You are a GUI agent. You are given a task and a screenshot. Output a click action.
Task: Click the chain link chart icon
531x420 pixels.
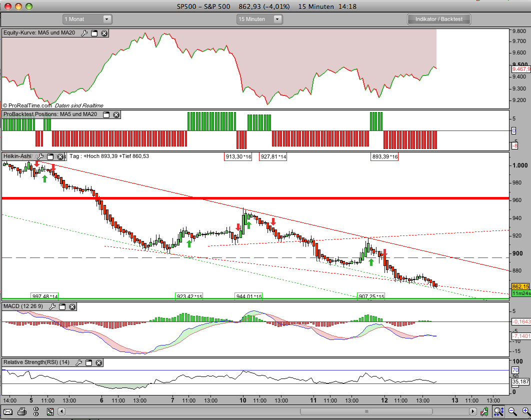point(36,412)
